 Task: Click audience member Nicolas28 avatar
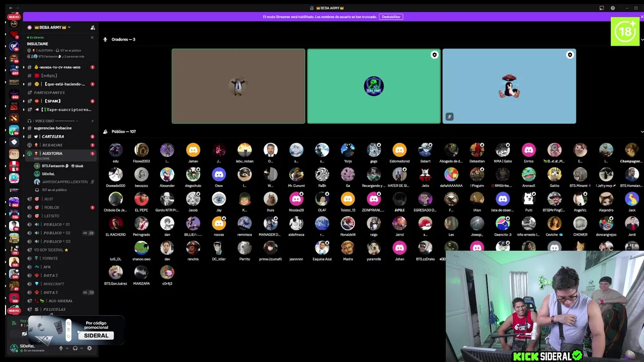click(296, 199)
